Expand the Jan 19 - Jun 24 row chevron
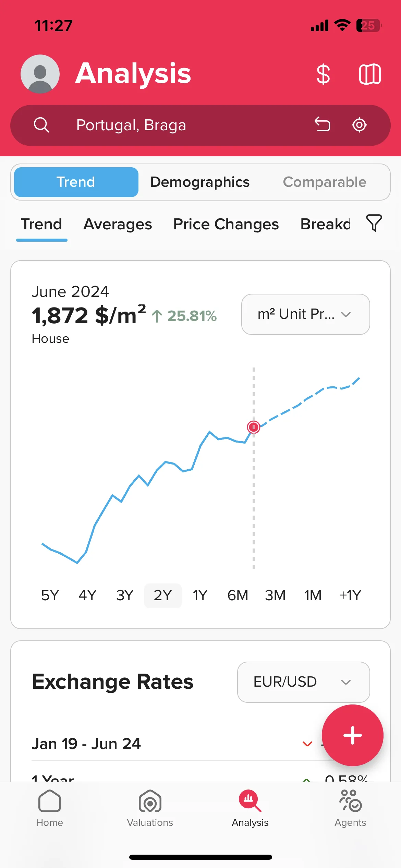Image resolution: width=401 pixels, height=868 pixels. [x=307, y=744]
